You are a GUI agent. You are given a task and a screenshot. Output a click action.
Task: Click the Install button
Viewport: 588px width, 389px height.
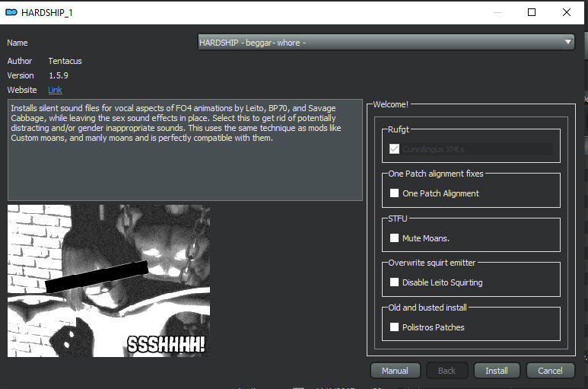pyautogui.click(x=497, y=371)
